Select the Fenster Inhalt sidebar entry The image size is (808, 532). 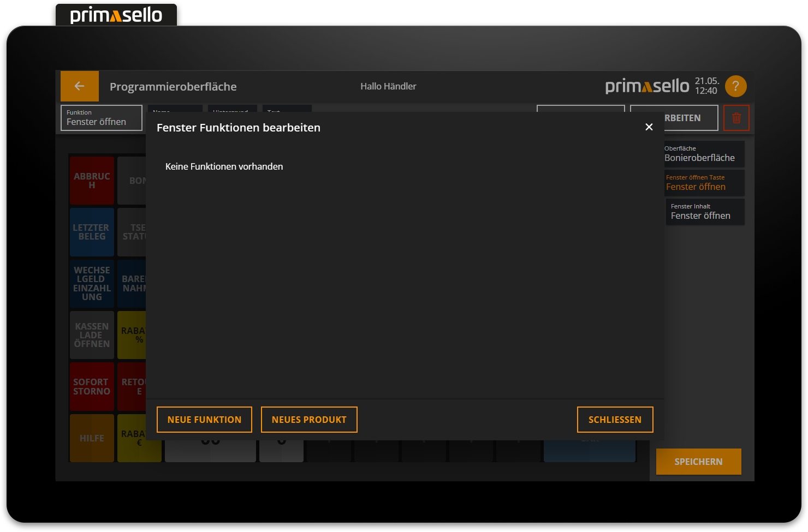pos(704,211)
